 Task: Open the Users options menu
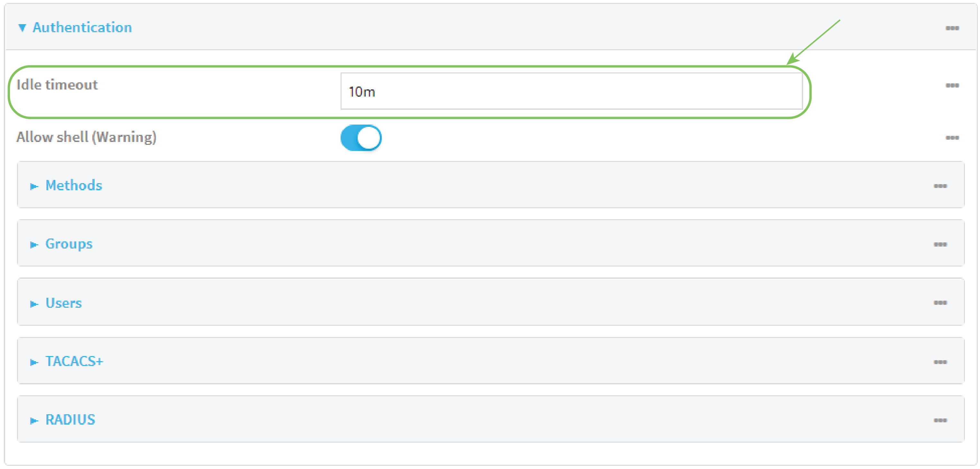pyautogui.click(x=940, y=303)
